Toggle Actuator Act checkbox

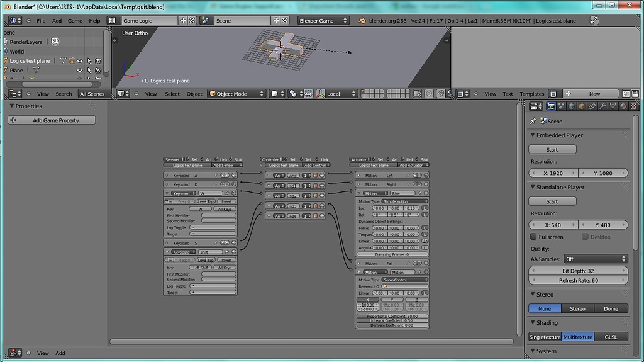388,159
